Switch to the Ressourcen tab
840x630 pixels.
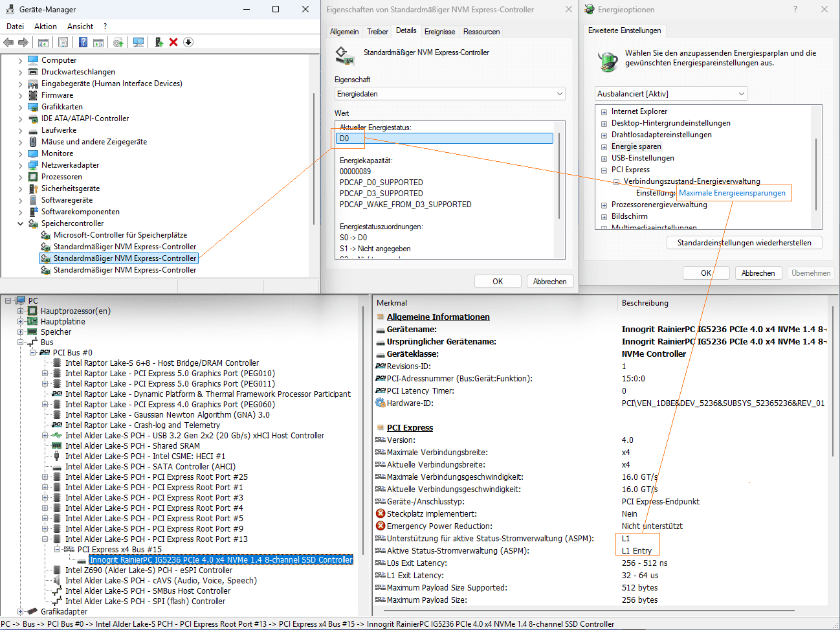pyautogui.click(x=481, y=32)
